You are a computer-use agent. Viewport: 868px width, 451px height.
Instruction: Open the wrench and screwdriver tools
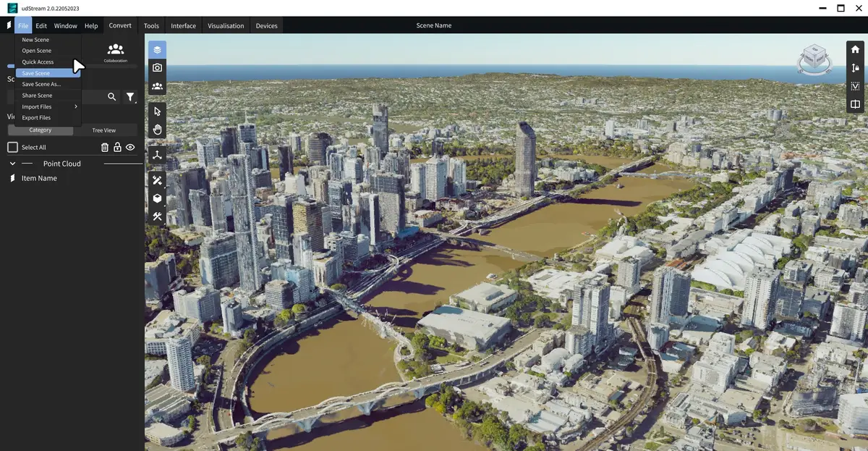157,216
